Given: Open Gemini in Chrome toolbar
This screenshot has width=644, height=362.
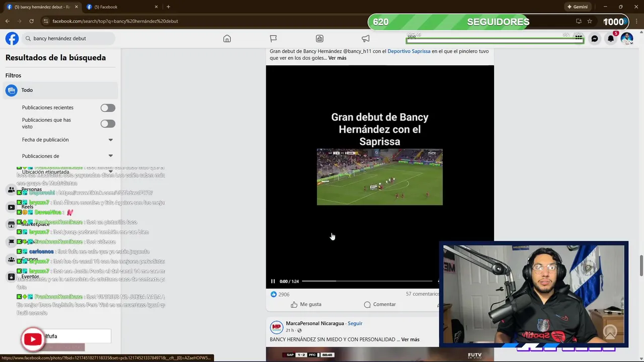Looking at the screenshot, I should pyautogui.click(x=577, y=7).
